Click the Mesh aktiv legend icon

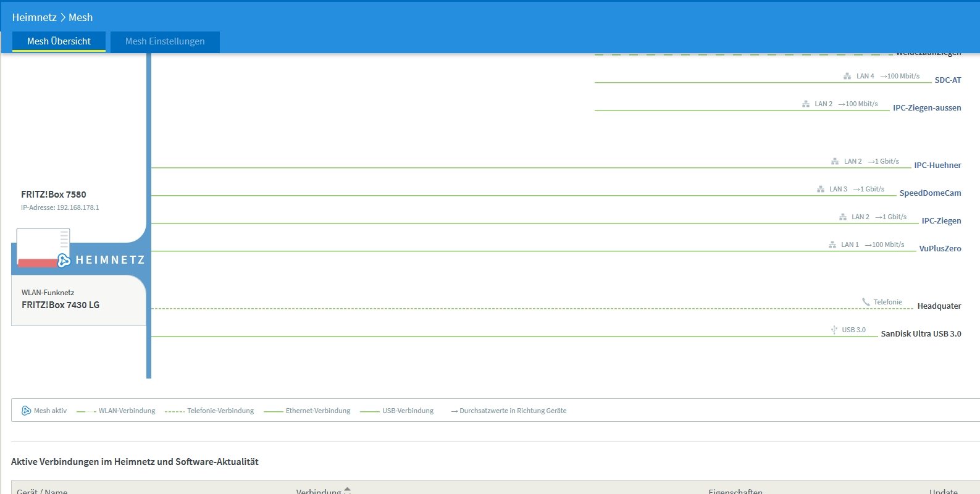26,411
